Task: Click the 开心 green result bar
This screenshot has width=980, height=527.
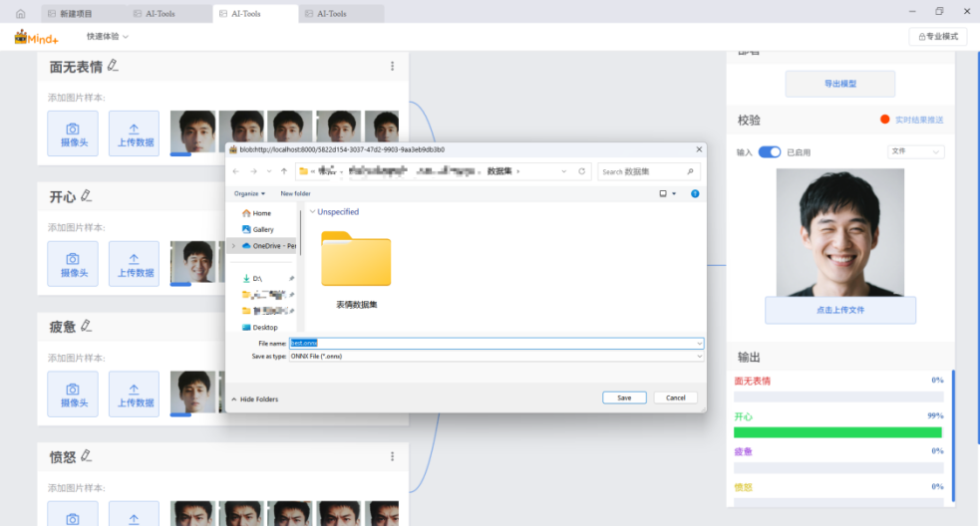Action: pyautogui.click(x=837, y=432)
